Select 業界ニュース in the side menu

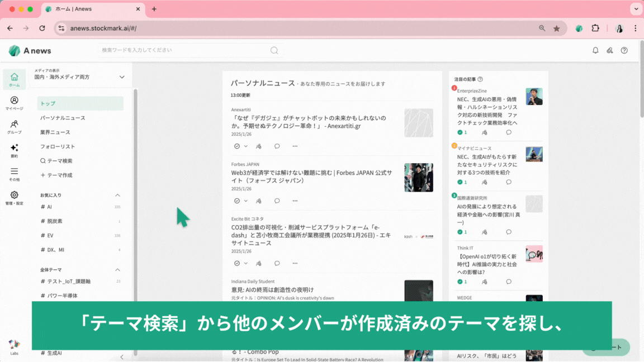click(55, 132)
